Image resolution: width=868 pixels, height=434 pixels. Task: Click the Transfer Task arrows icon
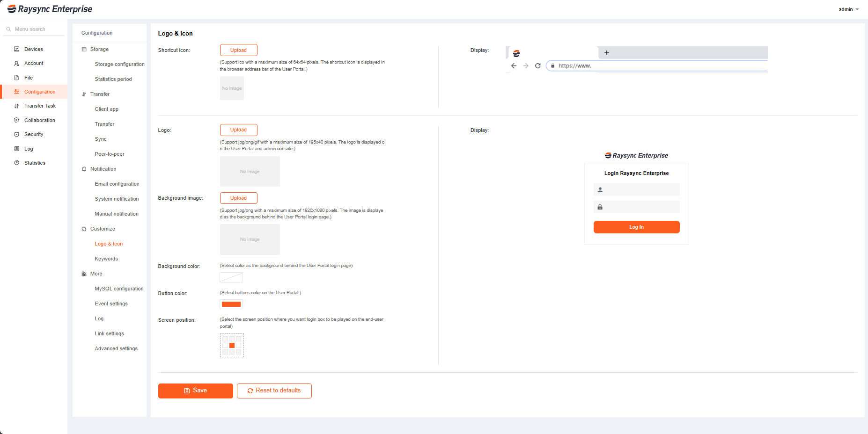click(x=16, y=106)
